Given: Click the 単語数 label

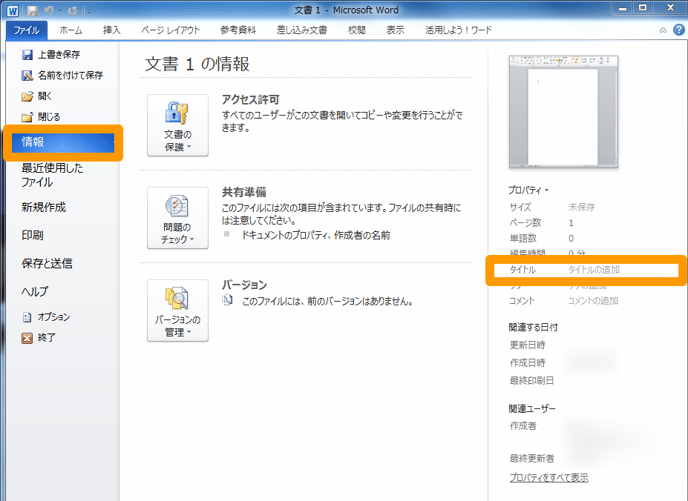Looking at the screenshot, I should click(523, 238).
